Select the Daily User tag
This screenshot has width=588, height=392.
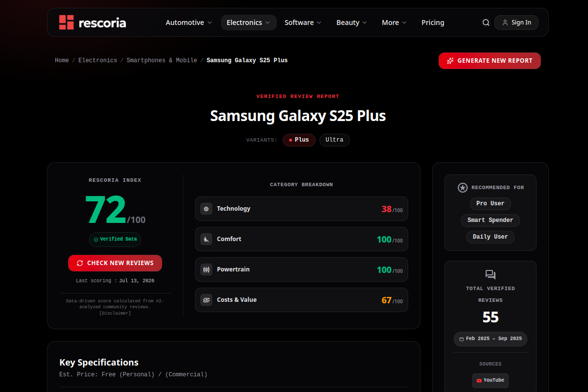point(490,237)
